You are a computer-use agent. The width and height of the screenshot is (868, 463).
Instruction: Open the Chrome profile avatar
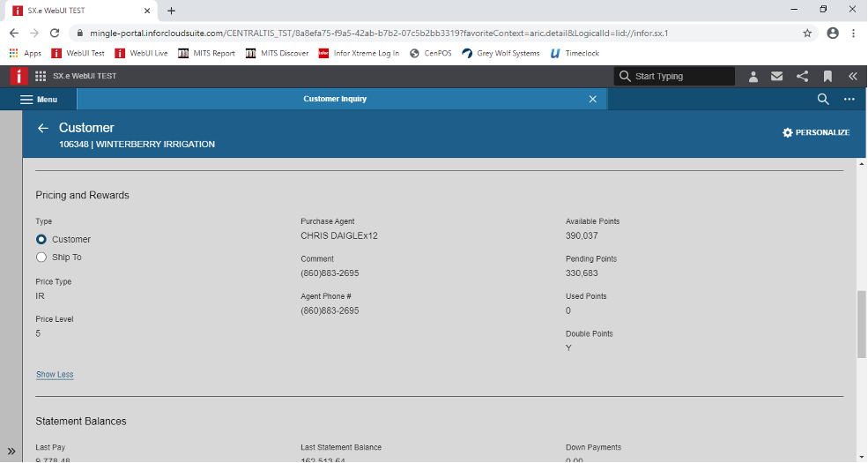(x=833, y=34)
